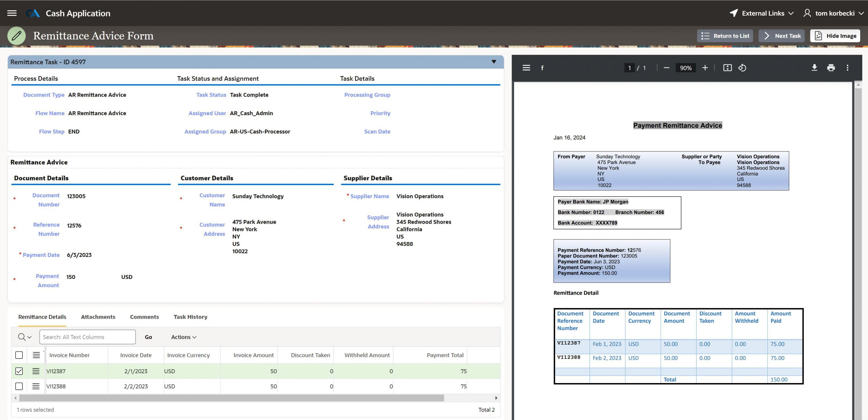Screen dimensions: 868x420
Task: Click the PDF viewer vertical scrollbar
Action: click(858, 254)
